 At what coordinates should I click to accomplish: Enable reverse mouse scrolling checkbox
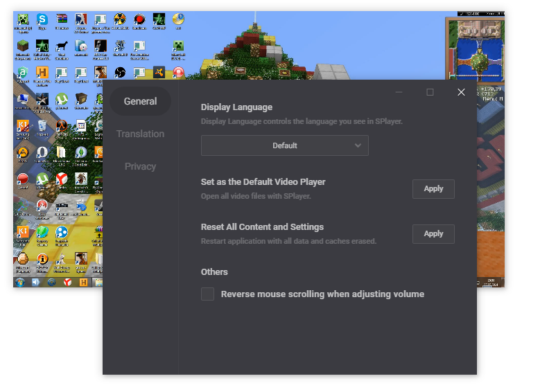207,294
